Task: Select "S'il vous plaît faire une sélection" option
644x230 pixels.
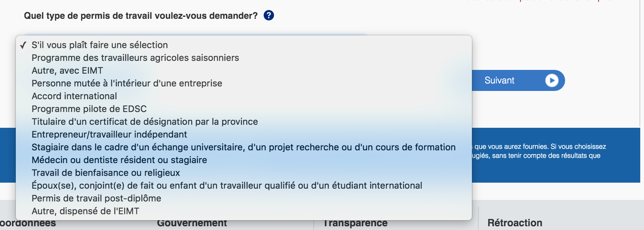Action: 100,45
